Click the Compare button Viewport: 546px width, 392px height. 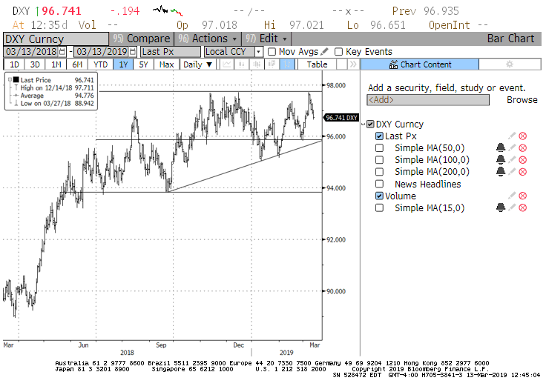coord(141,39)
